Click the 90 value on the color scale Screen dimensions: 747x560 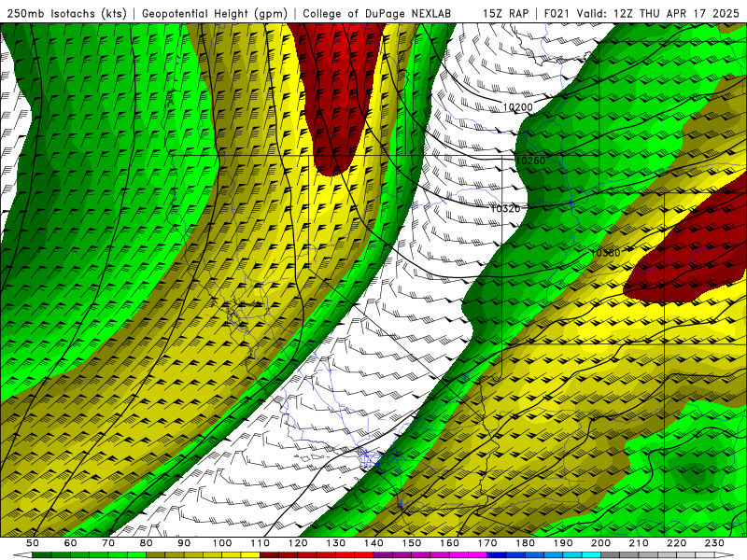[x=184, y=543]
